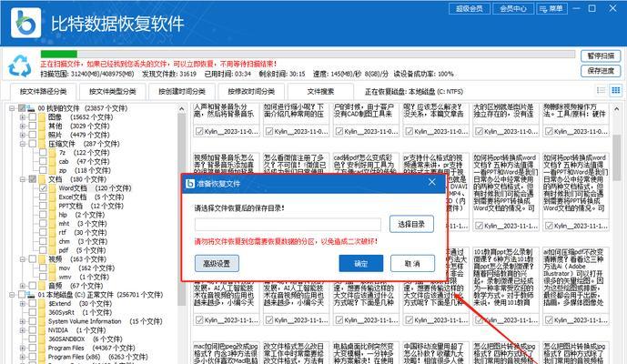Open 会员中心

coord(513,9)
